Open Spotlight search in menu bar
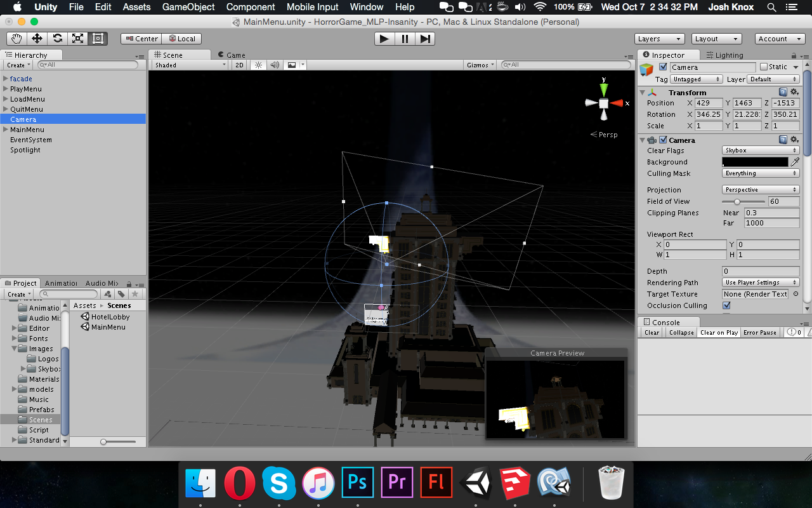The image size is (812, 508). (771, 7)
